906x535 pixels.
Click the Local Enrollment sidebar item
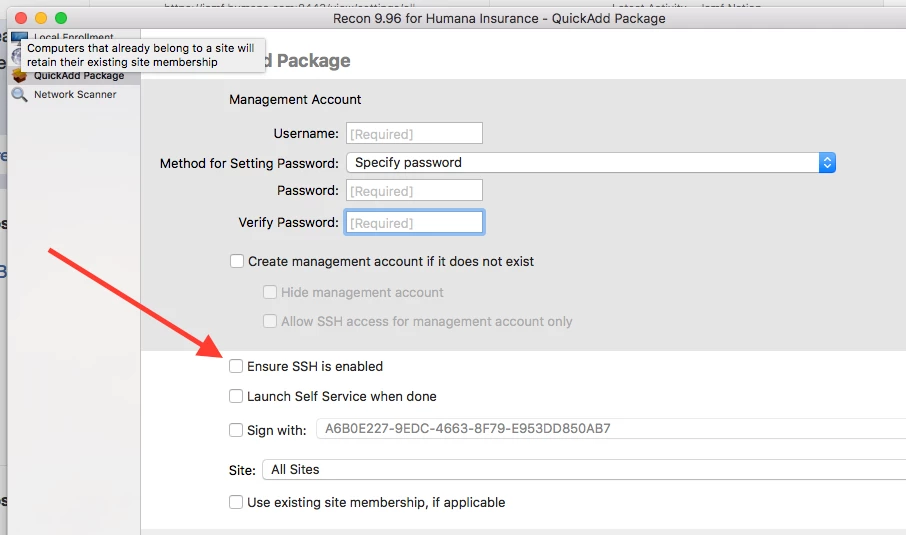click(x=73, y=36)
